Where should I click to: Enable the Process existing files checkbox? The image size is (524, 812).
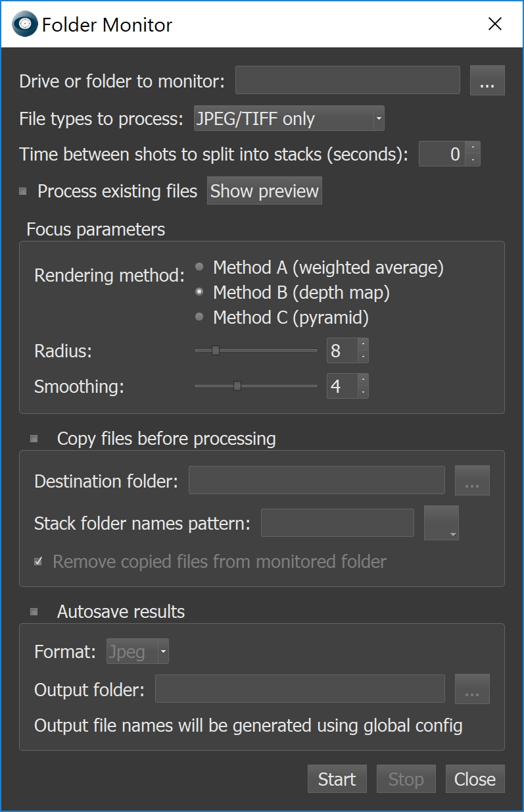[23, 191]
